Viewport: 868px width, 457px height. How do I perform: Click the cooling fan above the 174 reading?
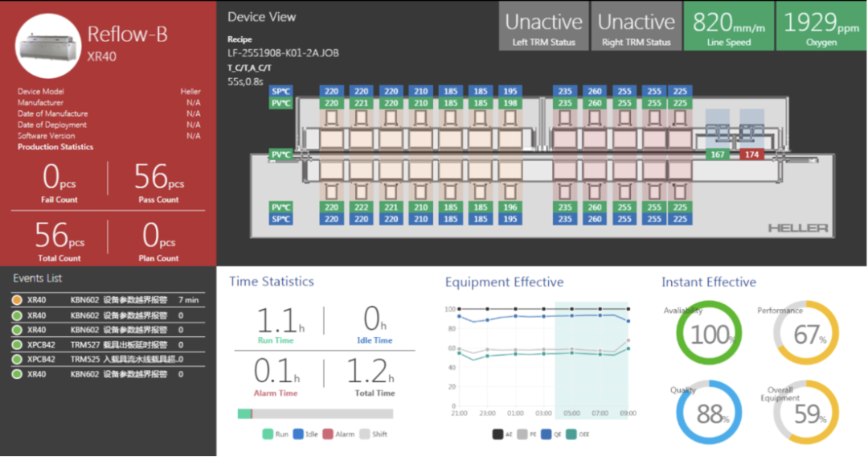coord(751,133)
